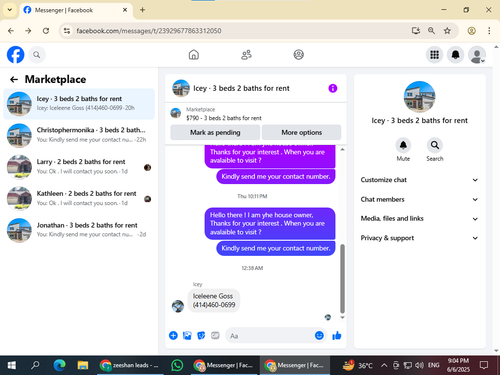Open the Facebook menu grid icon
The image size is (500, 375).
pos(434,55)
